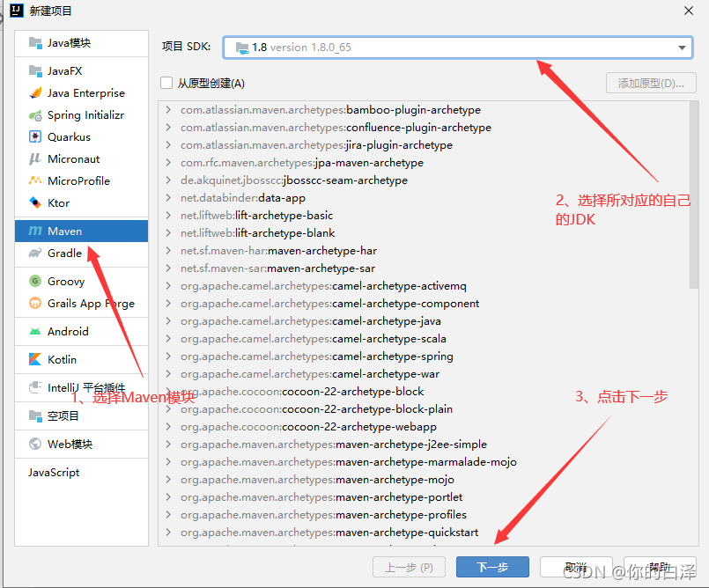Viewport: 709px width, 588px height.
Task: Click the 取消 button
Action: point(576,567)
